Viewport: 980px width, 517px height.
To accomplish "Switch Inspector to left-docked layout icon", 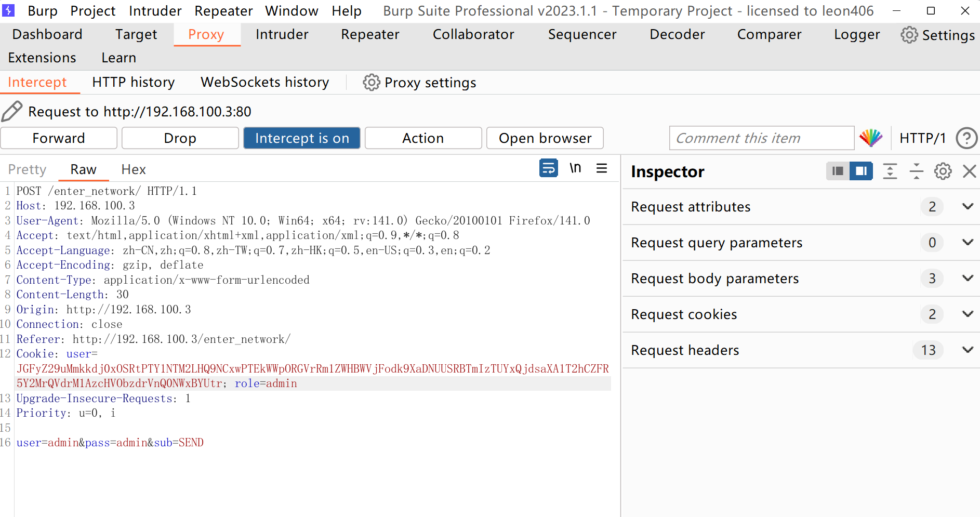I will [838, 171].
